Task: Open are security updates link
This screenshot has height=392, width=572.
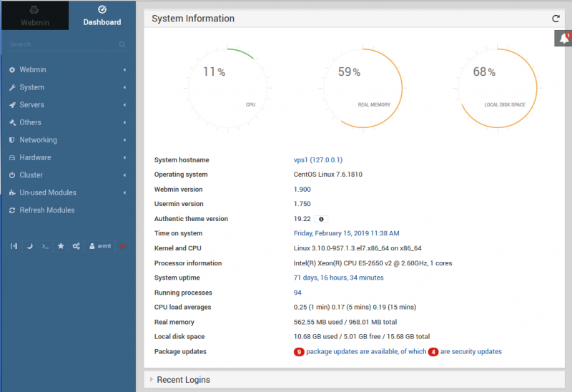Action: pyautogui.click(x=471, y=351)
